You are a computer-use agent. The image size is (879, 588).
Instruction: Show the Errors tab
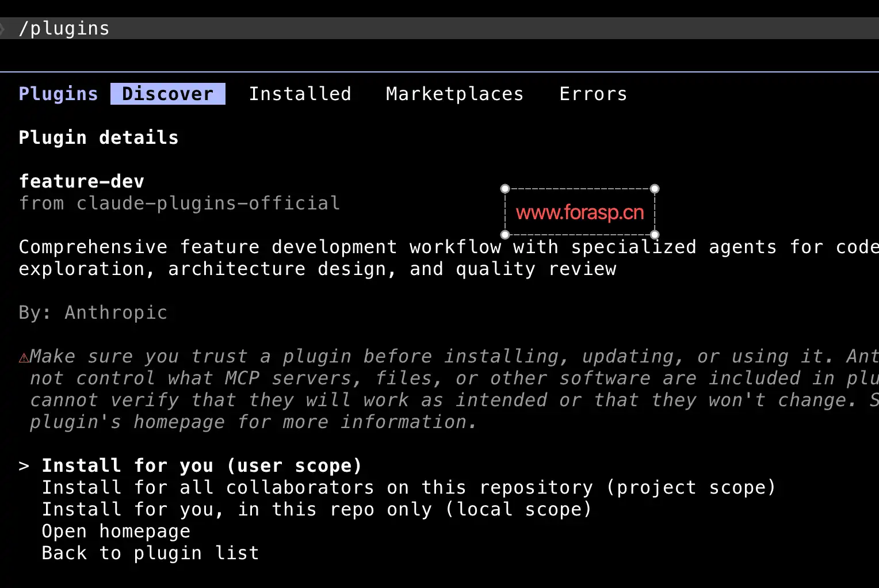[x=593, y=94]
